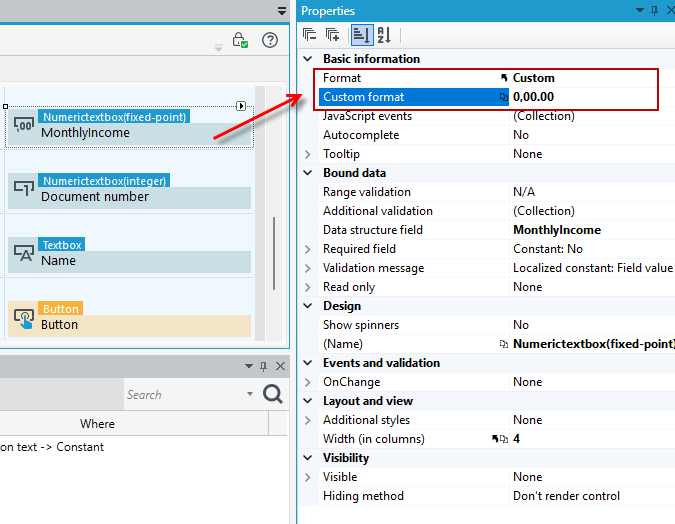Screen dimensions: 675x524
Task: Select the Numerictextbox(fixed-point) MonthlyIncome control
Action: (130, 127)
